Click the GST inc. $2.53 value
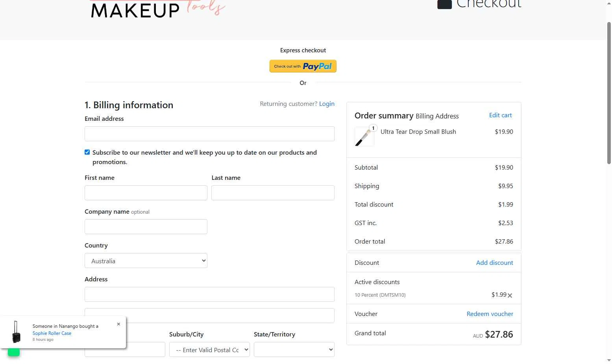The width and height of the screenshot is (612, 364). pyautogui.click(x=506, y=223)
